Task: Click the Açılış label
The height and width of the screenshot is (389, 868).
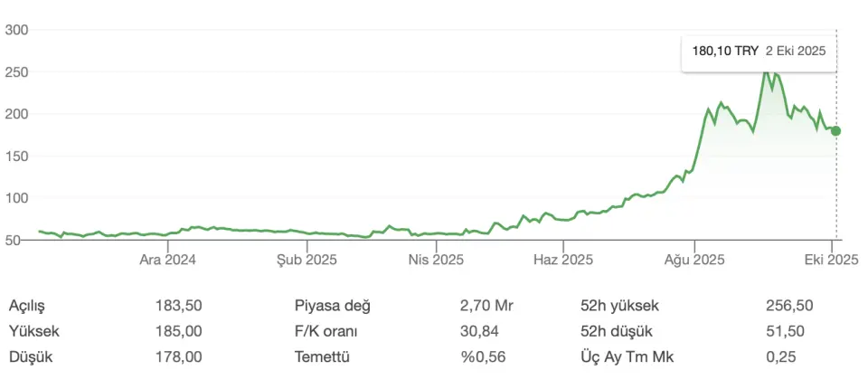Action: point(26,306)
